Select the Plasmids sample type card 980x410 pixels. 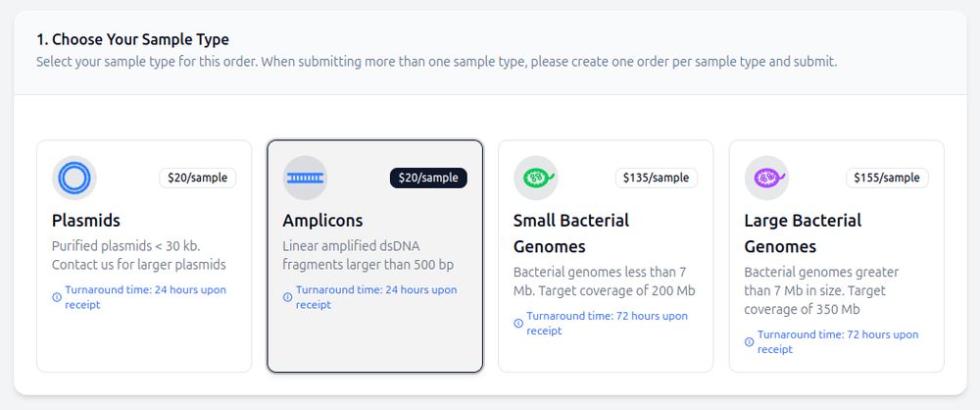144,256
